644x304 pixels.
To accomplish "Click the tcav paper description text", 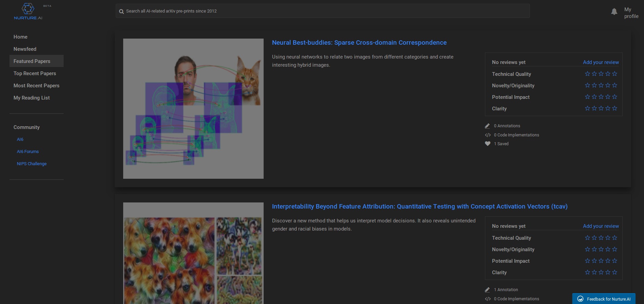I will point(374,225).
